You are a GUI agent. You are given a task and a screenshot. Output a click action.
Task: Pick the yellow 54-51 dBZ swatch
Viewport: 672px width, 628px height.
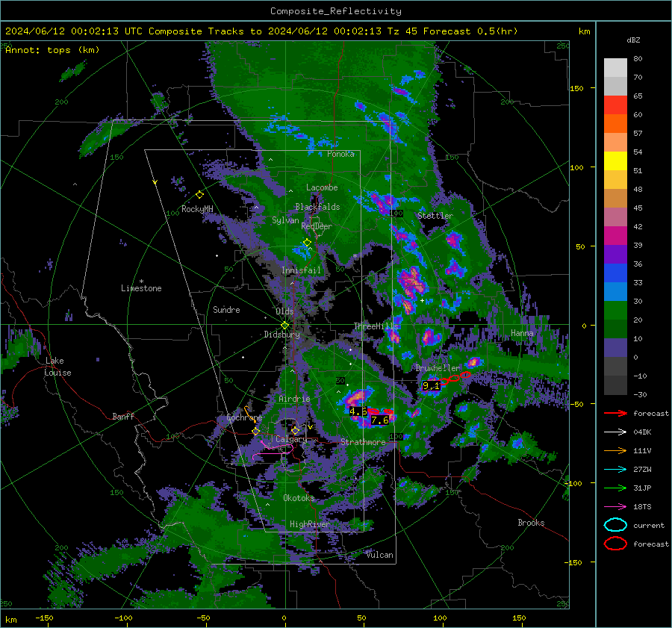(x=615, y=161)
